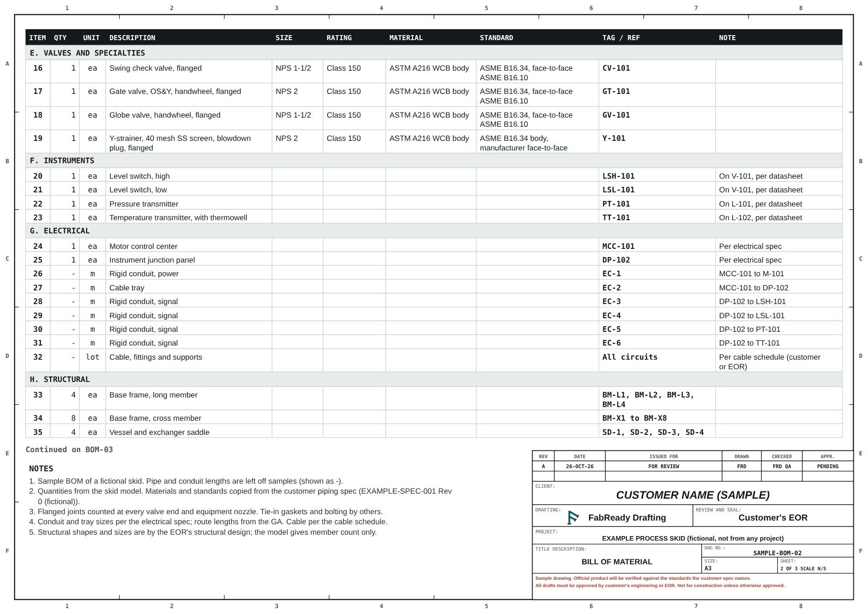The height and width of the screenshot is (614, 868).
Task: Click the 'PENDING' approval cell
Action: [827, 466]
